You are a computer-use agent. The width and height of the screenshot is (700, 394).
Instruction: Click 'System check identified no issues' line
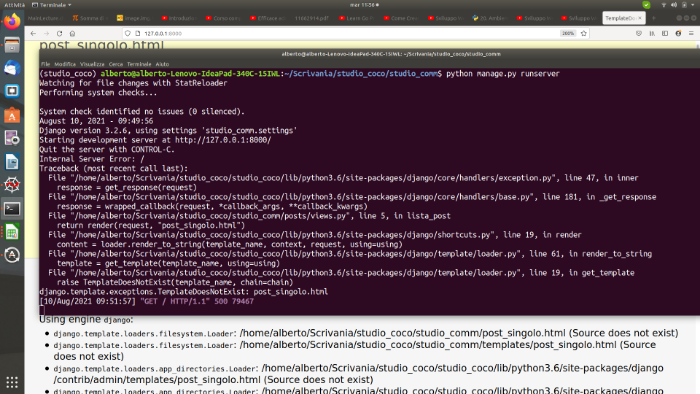[x=142, y=112]
